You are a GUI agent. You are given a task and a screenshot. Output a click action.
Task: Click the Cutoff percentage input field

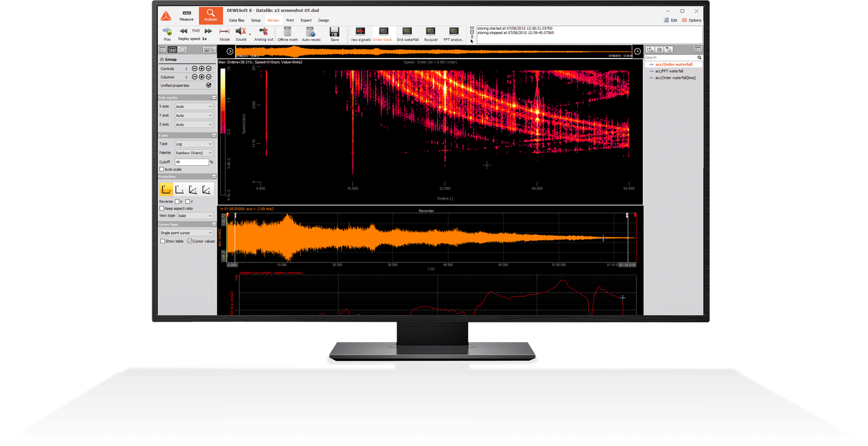pos(191,162)
